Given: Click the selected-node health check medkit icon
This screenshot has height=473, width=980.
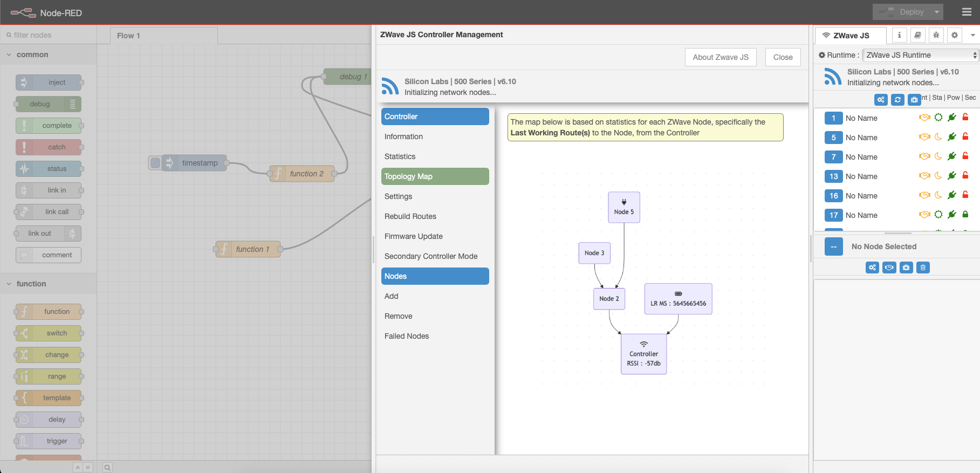Looking at the screenshot, I should (x=906, y=268).
